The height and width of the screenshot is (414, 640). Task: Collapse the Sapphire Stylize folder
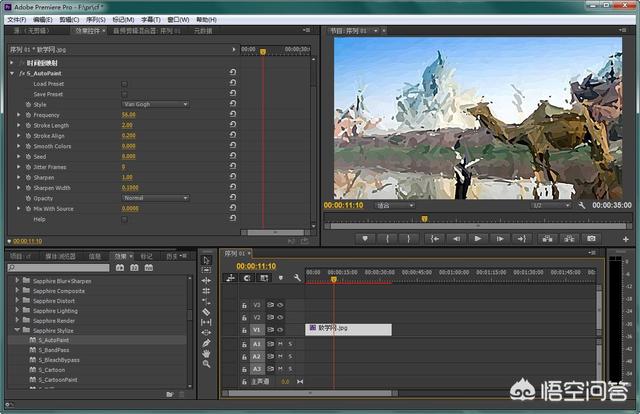[x=17, y=330]
